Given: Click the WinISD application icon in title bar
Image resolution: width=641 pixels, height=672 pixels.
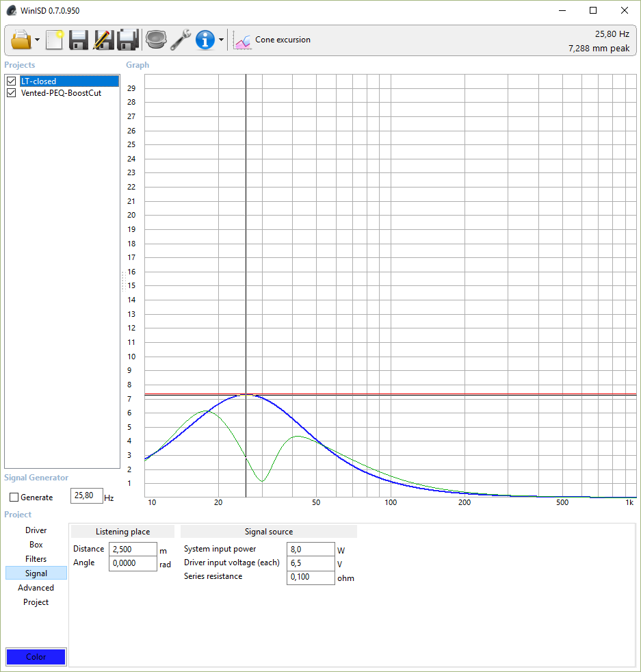Looking at the screenshot, I should click(x=12, y=10).
